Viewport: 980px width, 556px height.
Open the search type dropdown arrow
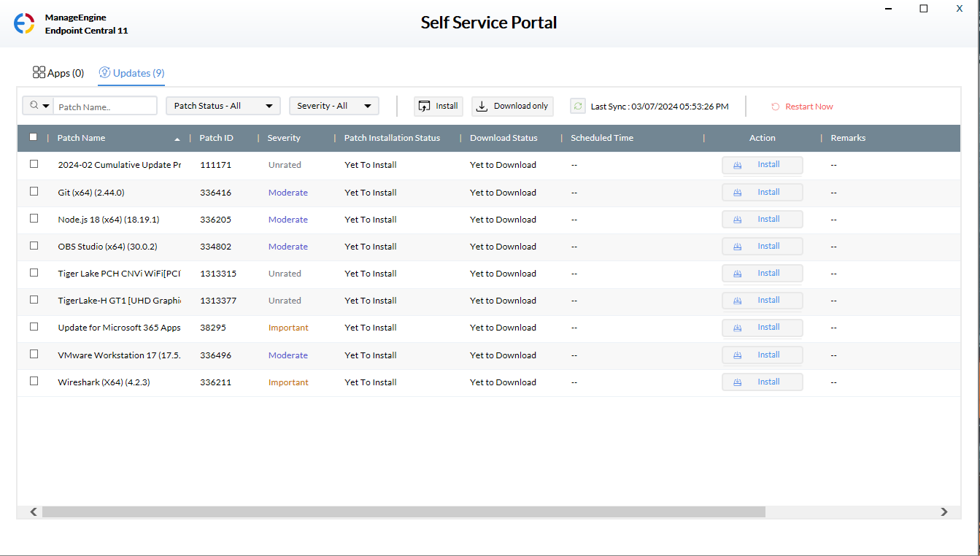47,107
